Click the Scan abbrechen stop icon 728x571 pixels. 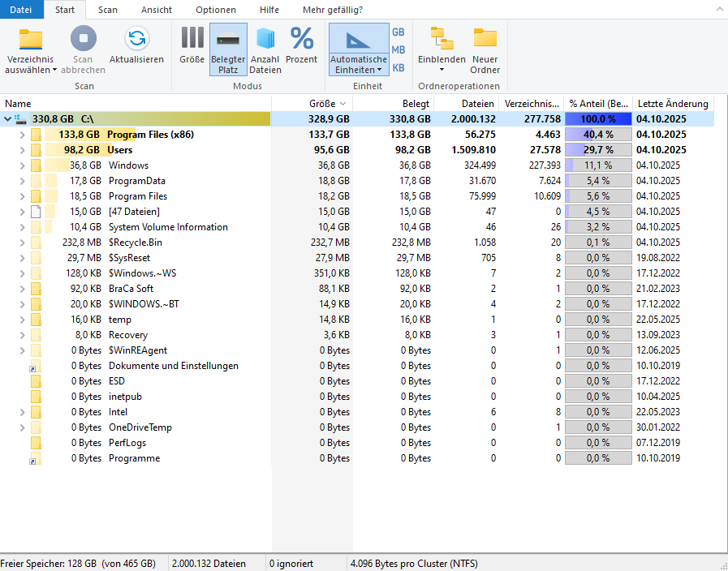coord(83,38)
